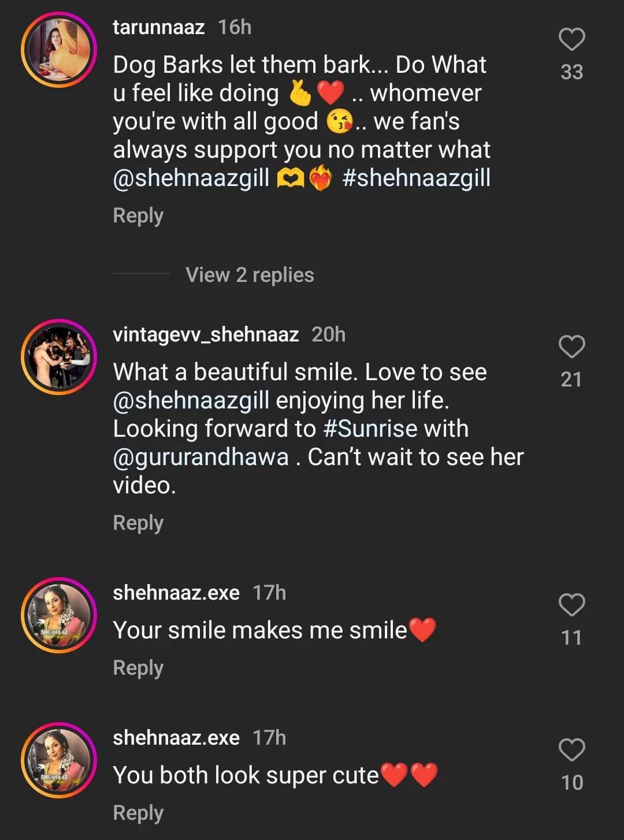Open vintagevv_shehnaaz's profile picture
The image size is (624, 840).
click(59, 357)
